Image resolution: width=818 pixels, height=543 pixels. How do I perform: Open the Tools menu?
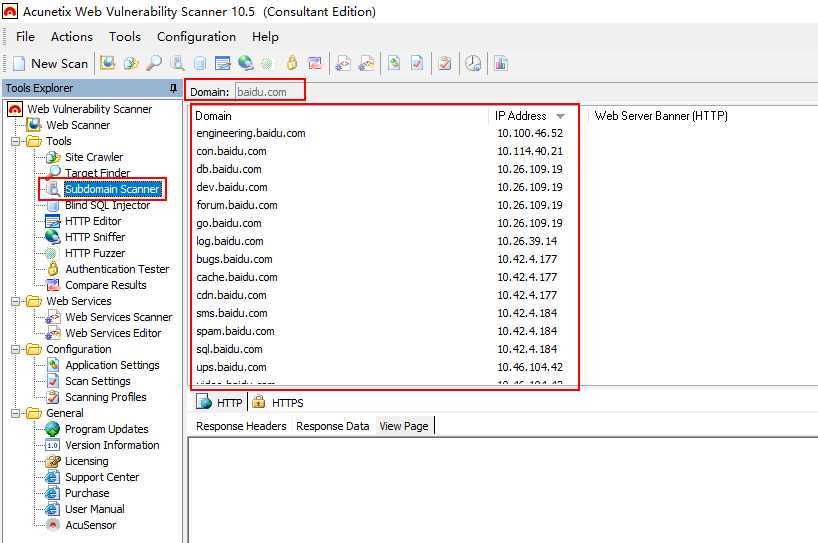pos(125,37)
